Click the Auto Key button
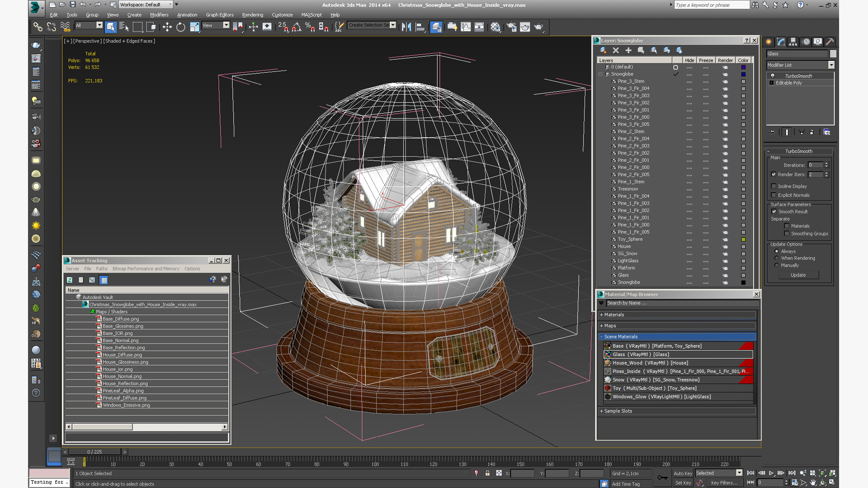Screen dimensions: 868x488 (683, 473)
